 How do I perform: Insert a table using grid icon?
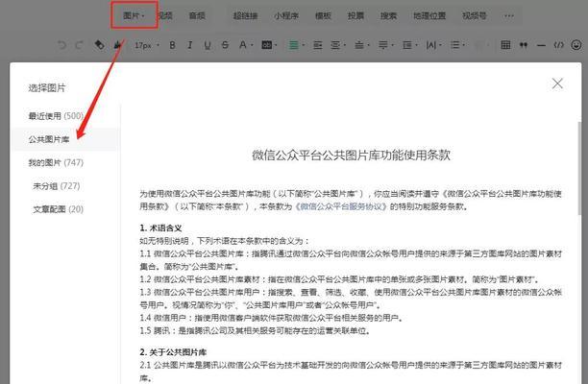point(505,45)
